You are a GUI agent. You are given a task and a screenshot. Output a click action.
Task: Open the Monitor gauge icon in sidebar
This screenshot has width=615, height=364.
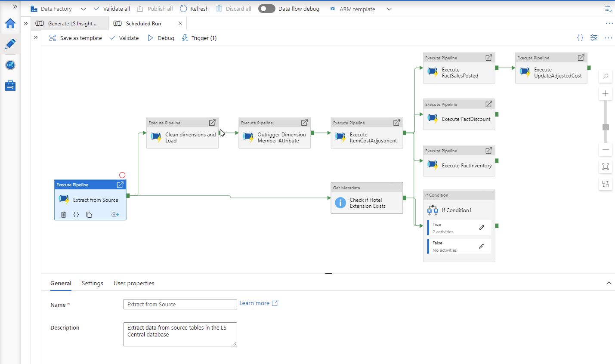point(10,65)
